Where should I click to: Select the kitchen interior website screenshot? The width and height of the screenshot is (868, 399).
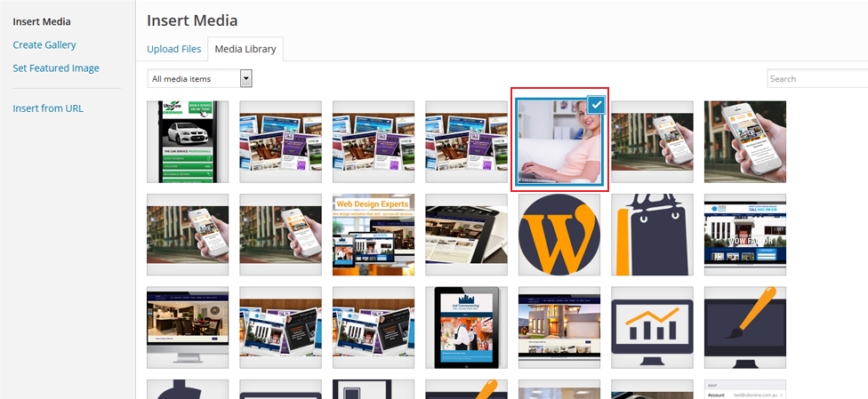click(x=188, y=327)
